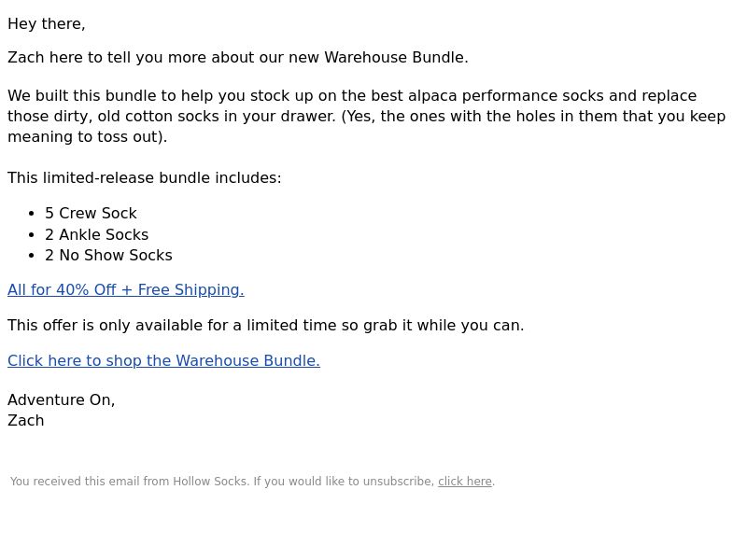Follow the unsubscribe 'click here' link
747x560 pixels.
(465, 482)
